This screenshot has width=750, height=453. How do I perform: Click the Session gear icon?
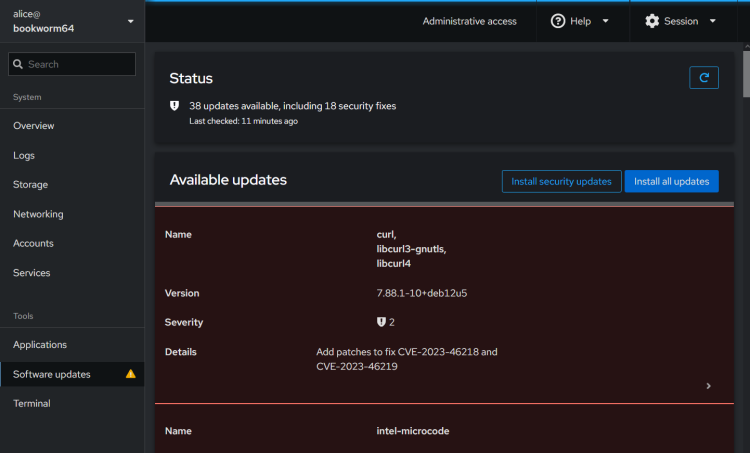coord(652,21)
